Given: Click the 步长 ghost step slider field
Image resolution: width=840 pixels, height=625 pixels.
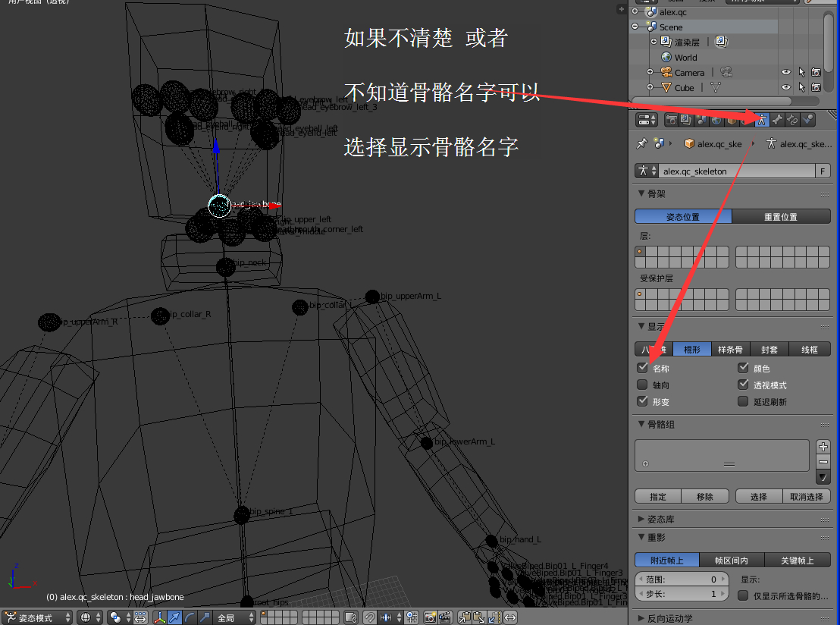Looking at the screenshot, I should [682, 594].
